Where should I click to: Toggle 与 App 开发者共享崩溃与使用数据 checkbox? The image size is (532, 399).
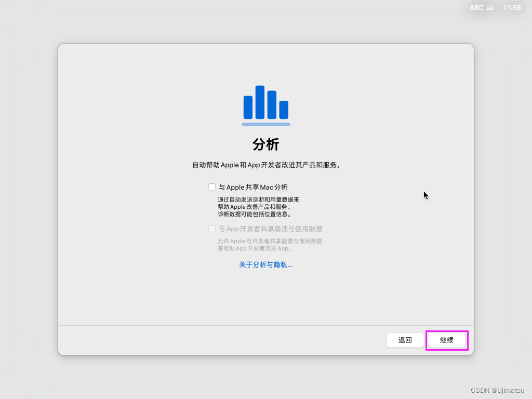[x=212, y=229]
